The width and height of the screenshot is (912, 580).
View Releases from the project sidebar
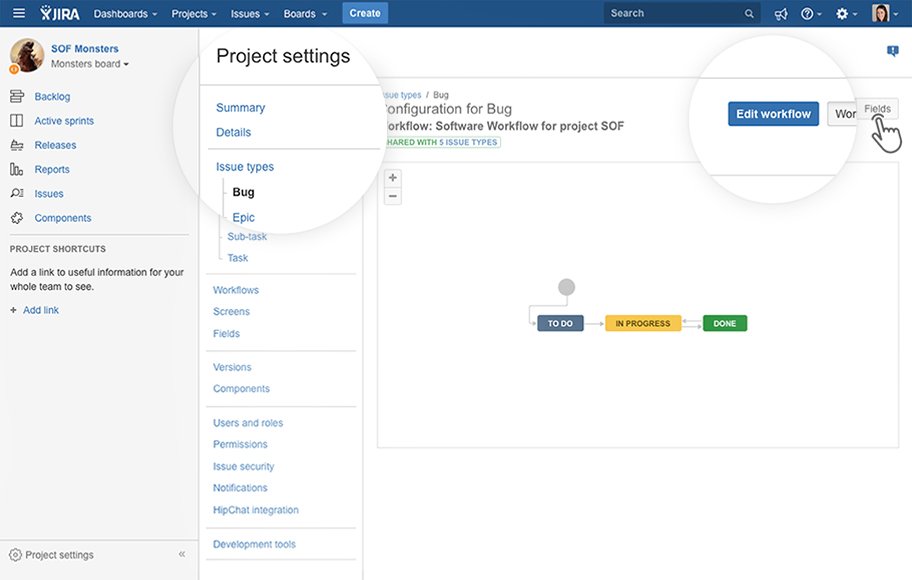[56, 144]
